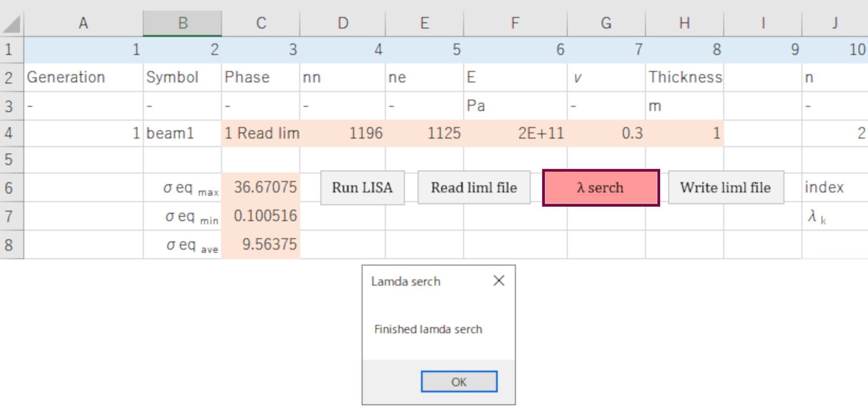
Task: Select the nn value 1196 cell
Action: point(342,133)
